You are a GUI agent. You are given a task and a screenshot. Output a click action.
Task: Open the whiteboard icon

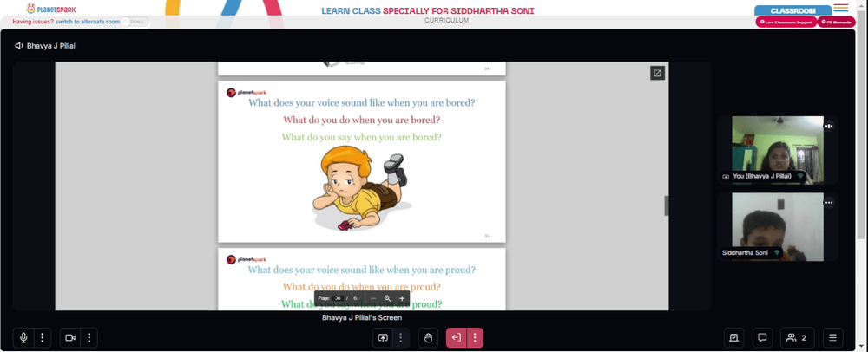[733, 337]
